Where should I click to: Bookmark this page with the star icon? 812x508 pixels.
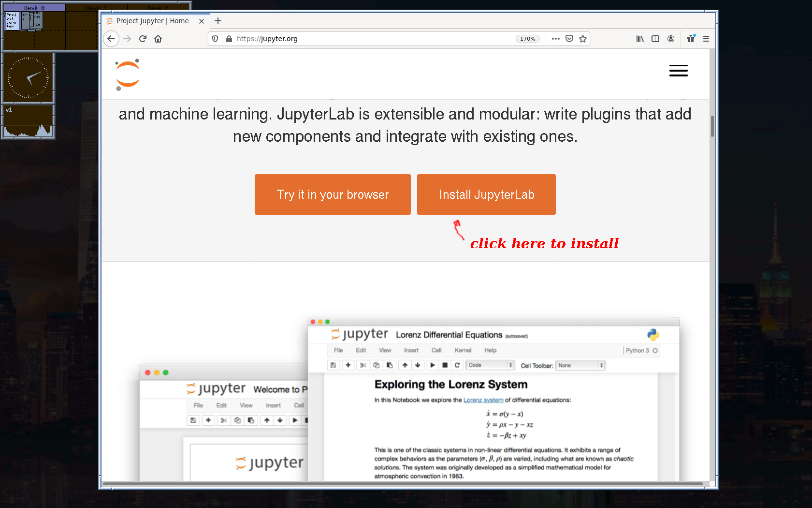coord(583,39)
